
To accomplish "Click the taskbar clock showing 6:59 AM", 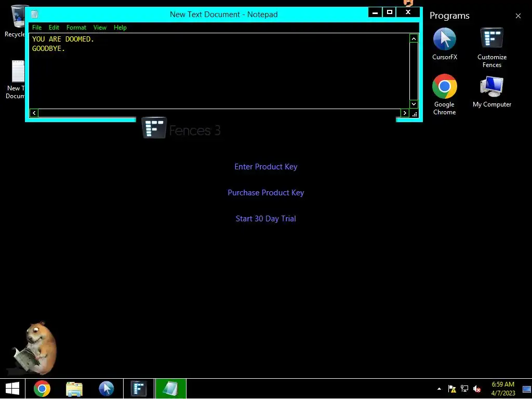I will click(503, 389).
